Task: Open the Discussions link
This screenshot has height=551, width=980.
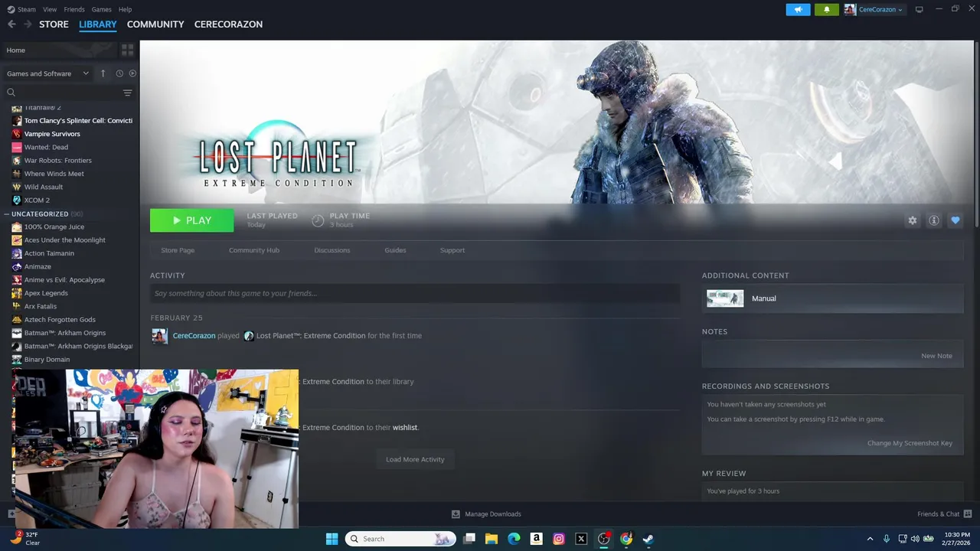Action: coord(332,250)
